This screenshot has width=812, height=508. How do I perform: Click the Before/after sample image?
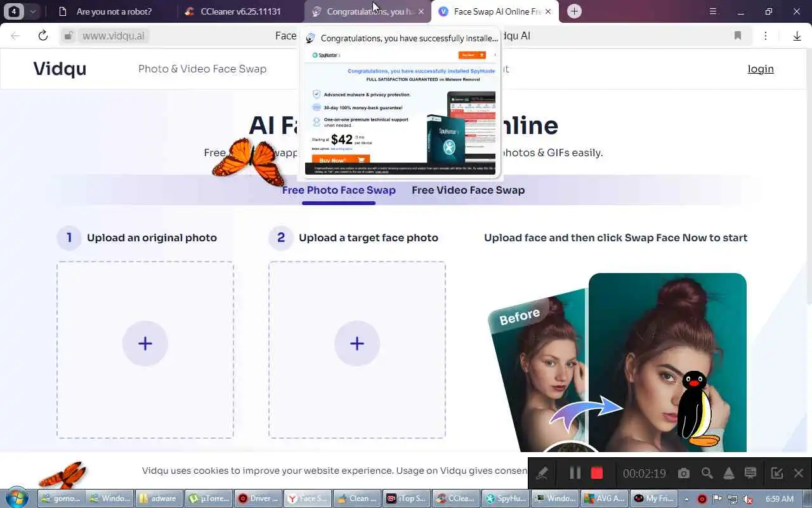[617, 362]
